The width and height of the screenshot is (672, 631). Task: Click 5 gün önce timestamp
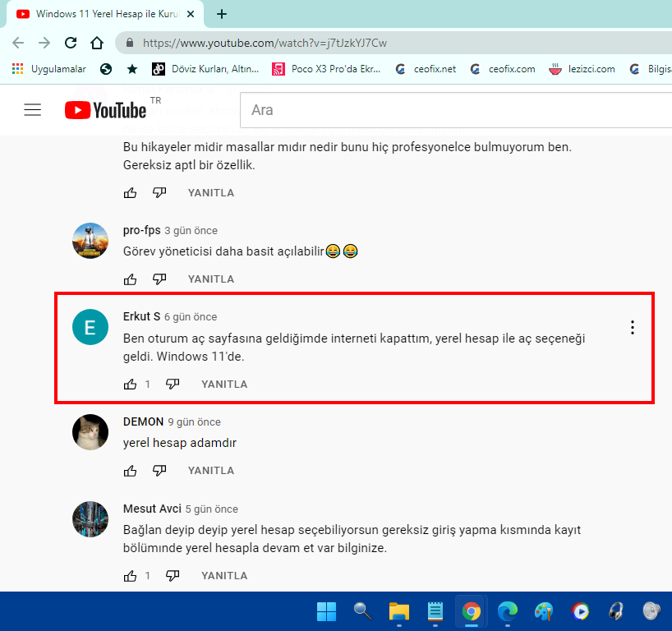tap(212, 509)
